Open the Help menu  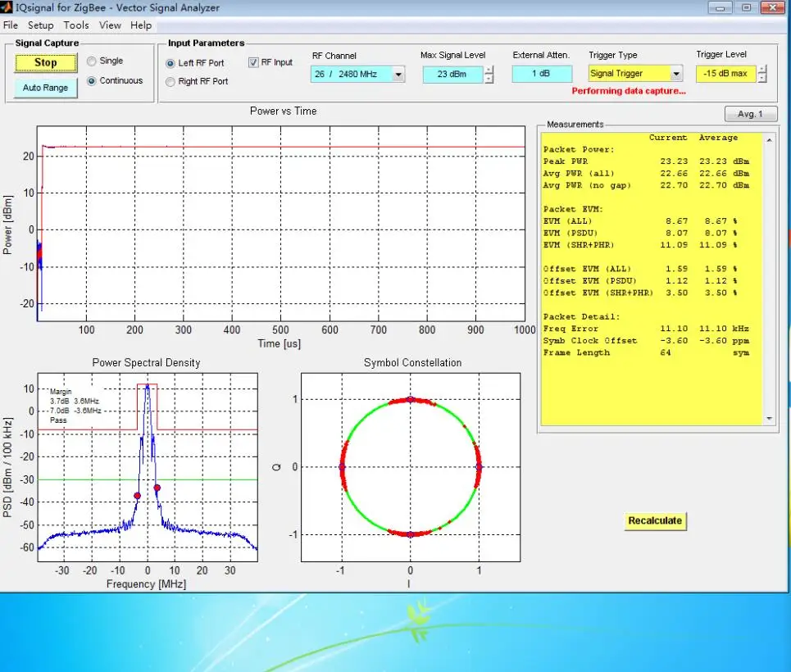[x=141, y=25]
